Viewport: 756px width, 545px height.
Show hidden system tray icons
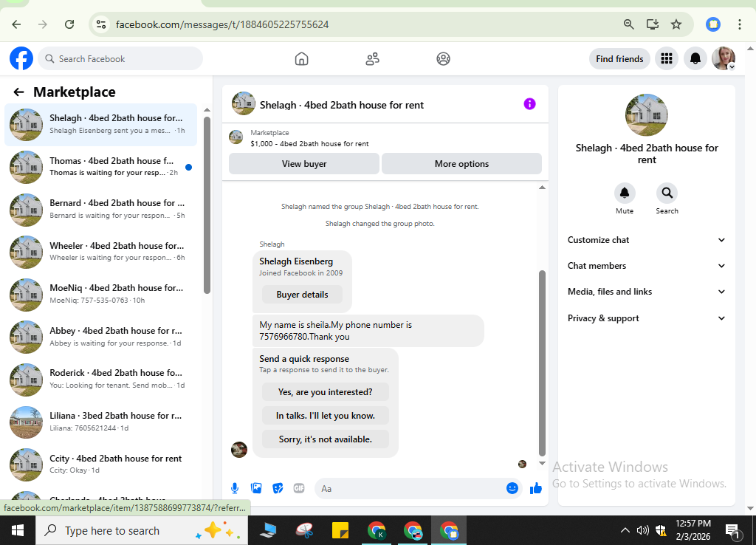(x=625, y=530)
